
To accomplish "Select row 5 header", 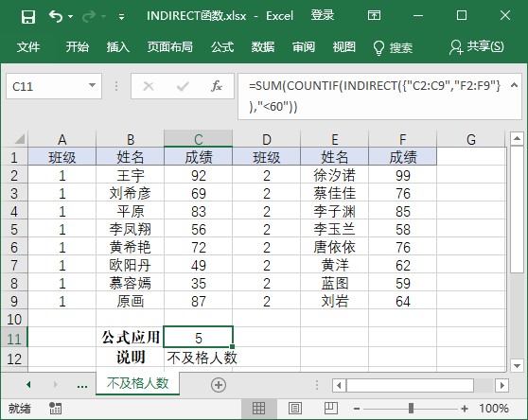I will point(14,230).
